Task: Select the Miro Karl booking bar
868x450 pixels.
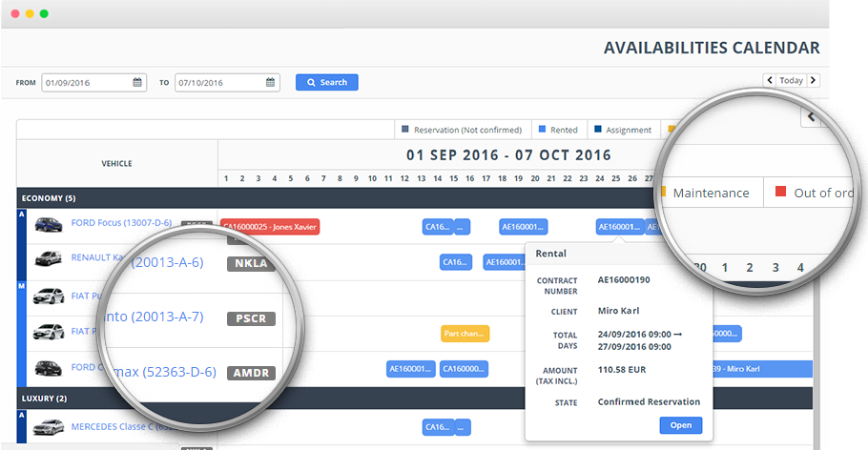Action: [762, 369]
